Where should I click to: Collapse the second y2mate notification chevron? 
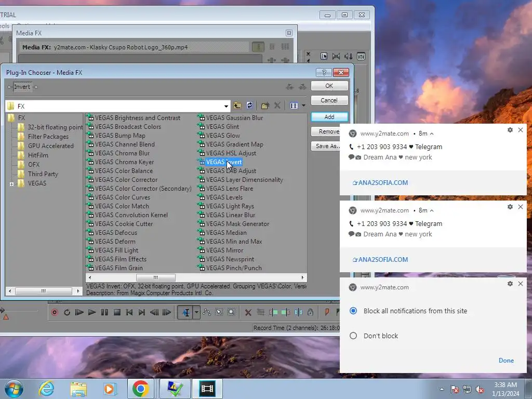click(x=432, y=211)
